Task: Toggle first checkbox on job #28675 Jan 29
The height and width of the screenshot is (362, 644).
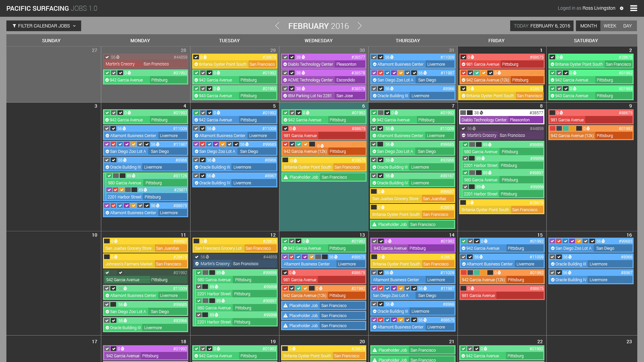Action: (x=196, y=57)
